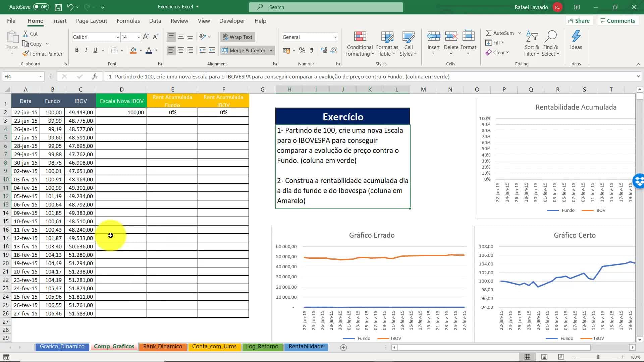Image resolution: width=644 pixels, height=362 pixels.
Task: Click the Copy icon
Action: 25,44
